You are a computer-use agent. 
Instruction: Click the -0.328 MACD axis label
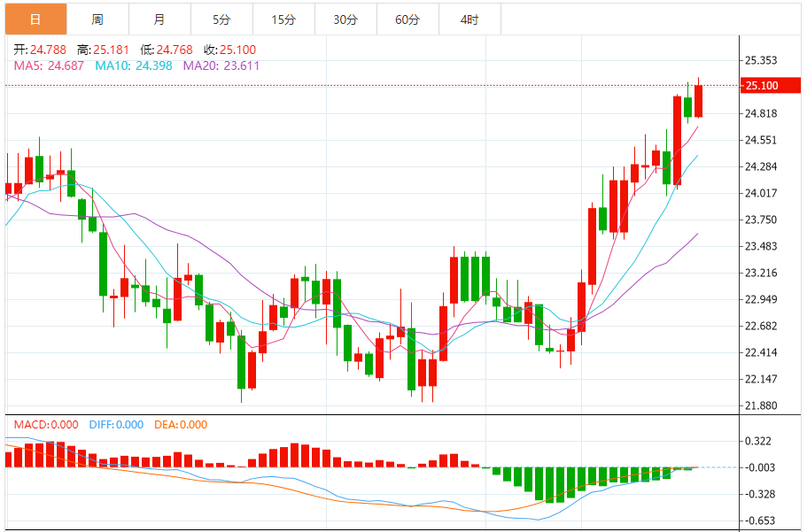pyautogui.click(x=760, y=495)
